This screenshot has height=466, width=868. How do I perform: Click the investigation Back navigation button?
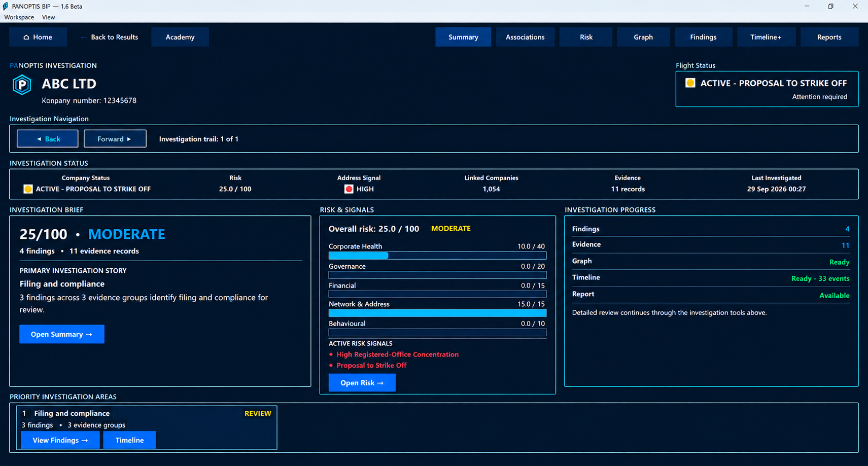pyautogui.click(x=48, y=139)
